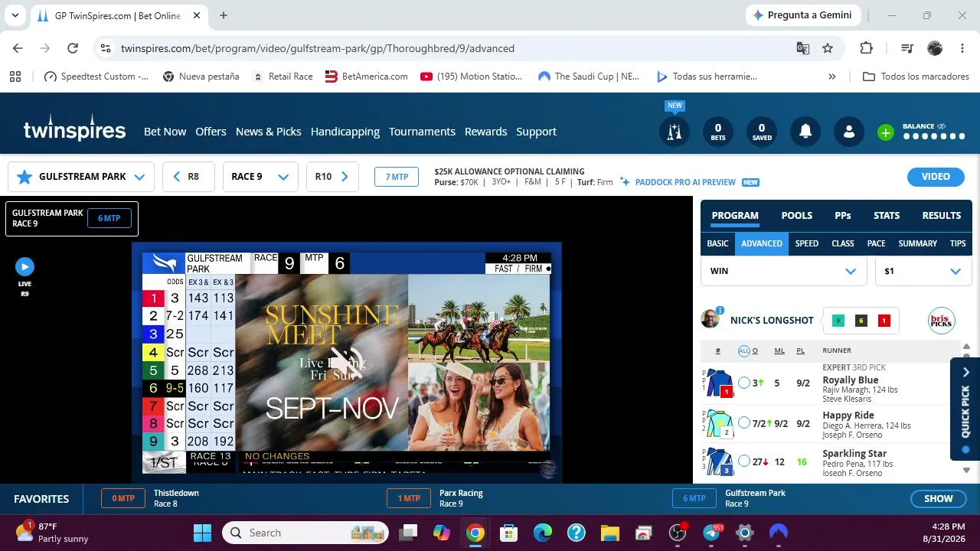Open the Paddock Pro AI Preview link
The image size is (980, 551).
pyautogui.click(x=685, y=182)
